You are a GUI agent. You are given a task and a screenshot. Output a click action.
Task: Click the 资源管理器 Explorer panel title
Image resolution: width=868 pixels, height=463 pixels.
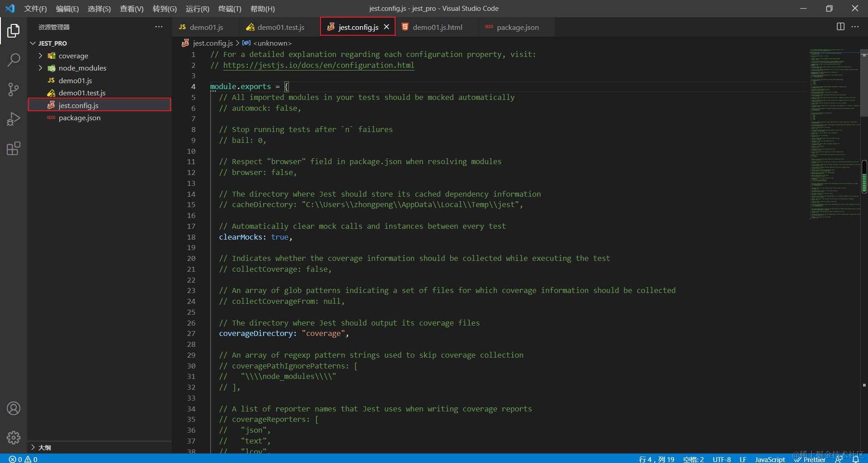pyautogui.click(x=54, y=27)
